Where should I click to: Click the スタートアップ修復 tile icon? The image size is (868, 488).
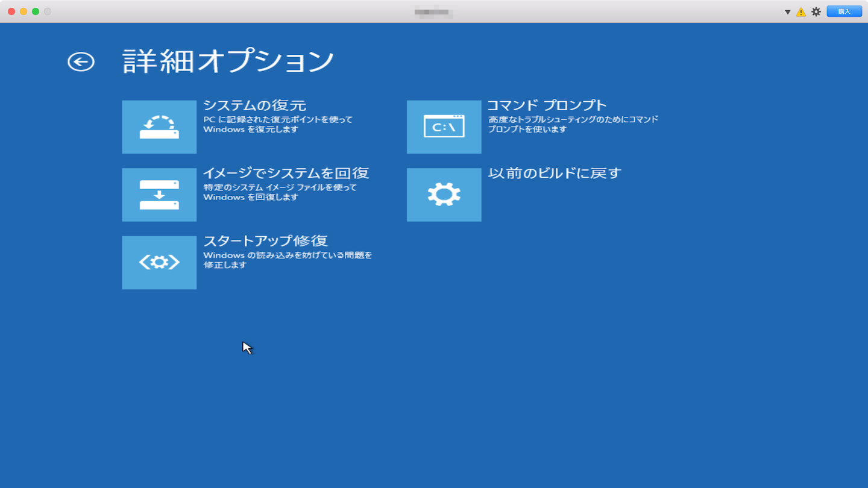pyautogui.click(x=159, y=263)
